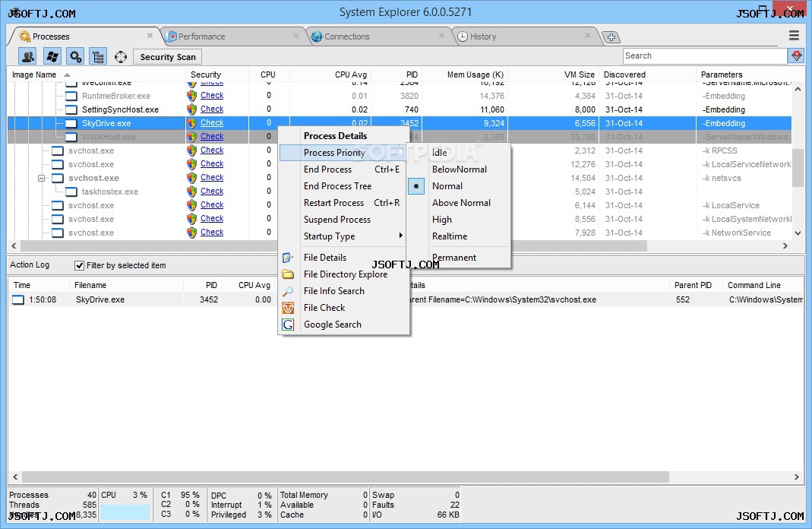The image size is (812, 529).
Task: Click Check link for WWAHost.exe
Action: point(212,136)
